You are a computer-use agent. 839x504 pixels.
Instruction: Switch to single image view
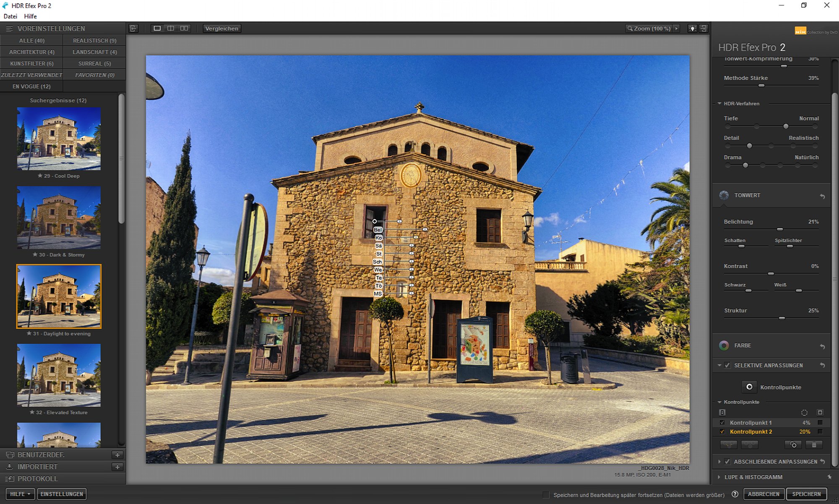157,29
